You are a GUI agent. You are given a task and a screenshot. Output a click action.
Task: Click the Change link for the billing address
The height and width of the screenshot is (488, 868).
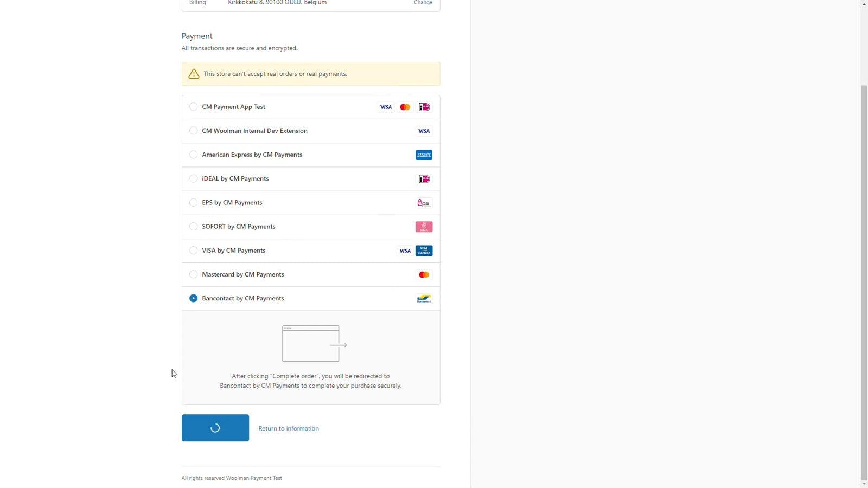pos(423,3)
